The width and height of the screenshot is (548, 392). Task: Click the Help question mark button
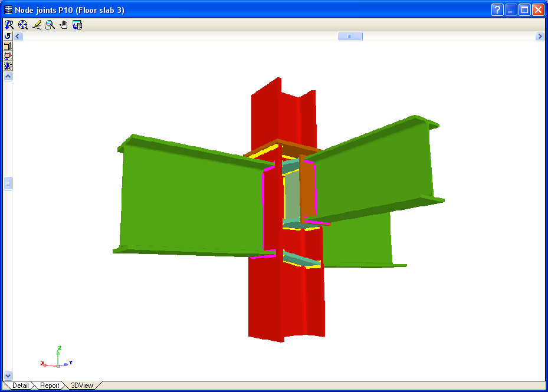(497, 10)
